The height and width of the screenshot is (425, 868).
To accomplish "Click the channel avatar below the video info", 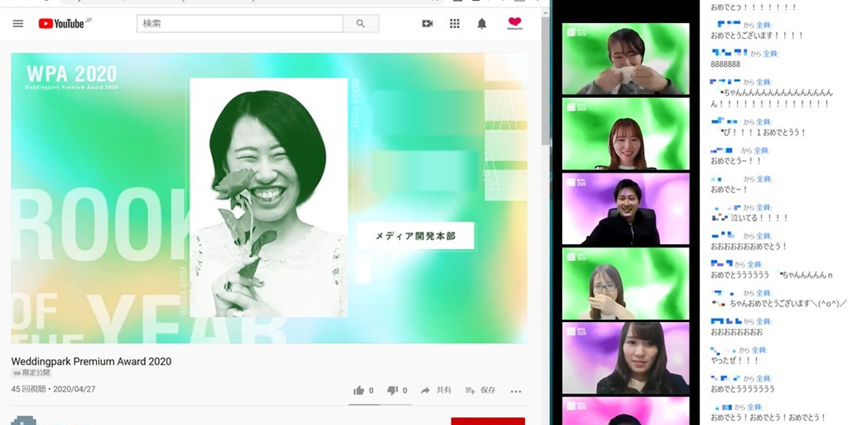I will coord(24,420).
